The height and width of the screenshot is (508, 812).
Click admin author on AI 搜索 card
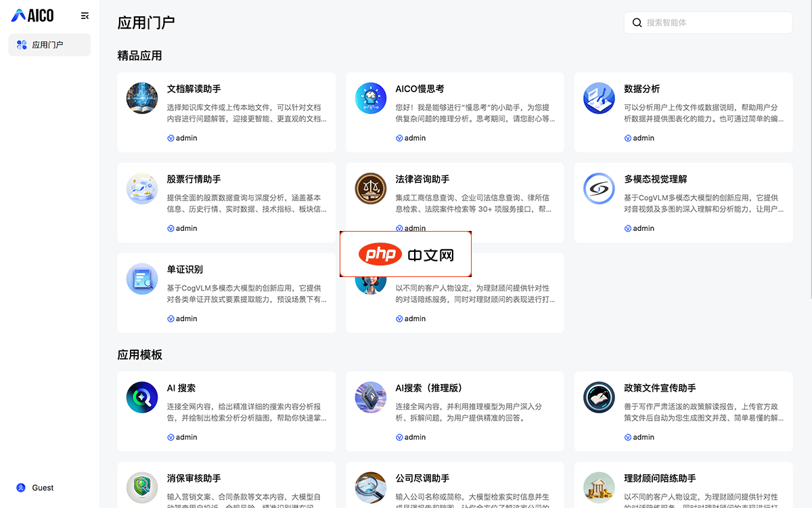click(x=182, y=437)
